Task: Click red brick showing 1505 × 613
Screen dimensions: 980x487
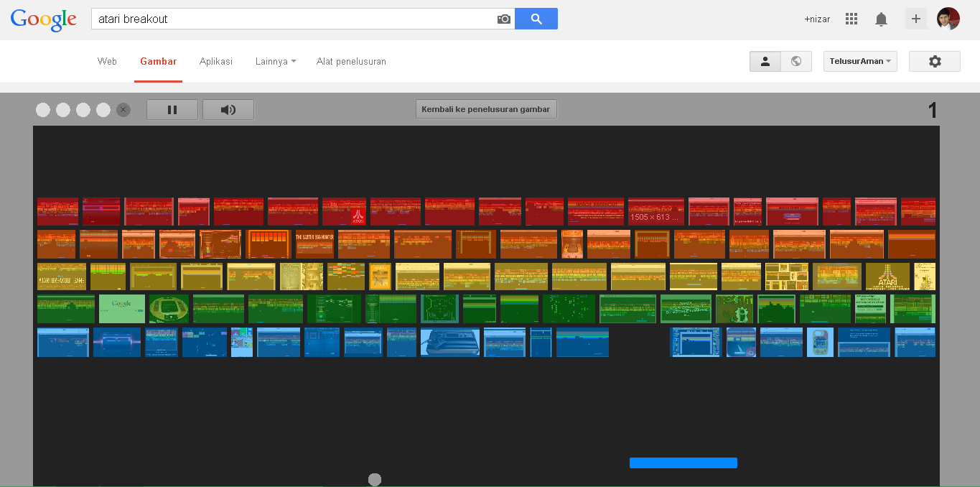Action: tap(656, 212)
